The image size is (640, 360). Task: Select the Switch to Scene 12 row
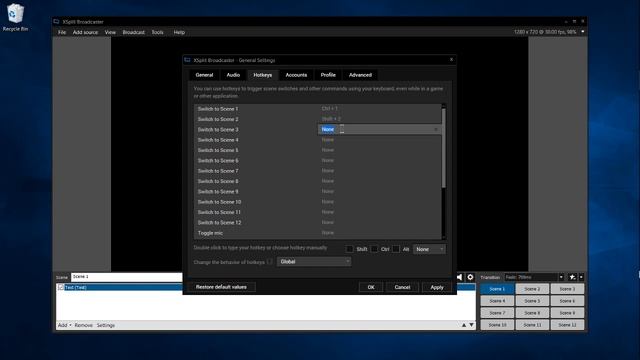click(318, 222)
